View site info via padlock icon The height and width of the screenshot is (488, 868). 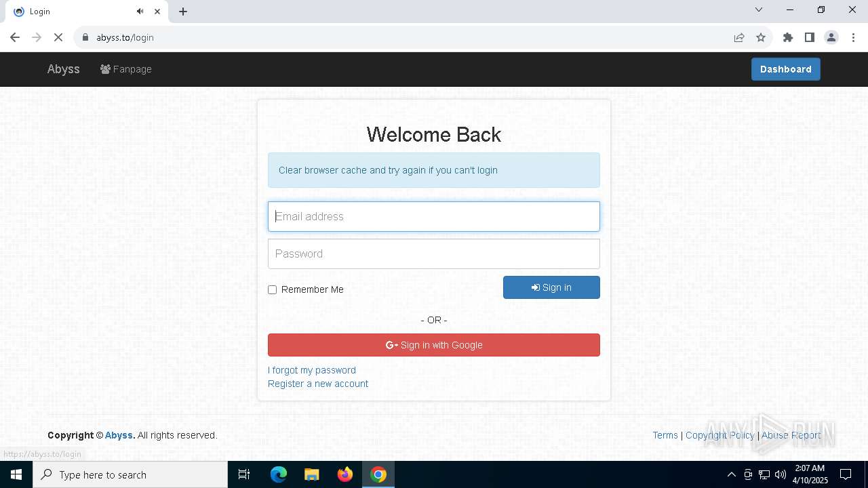(x=85, y=37)
